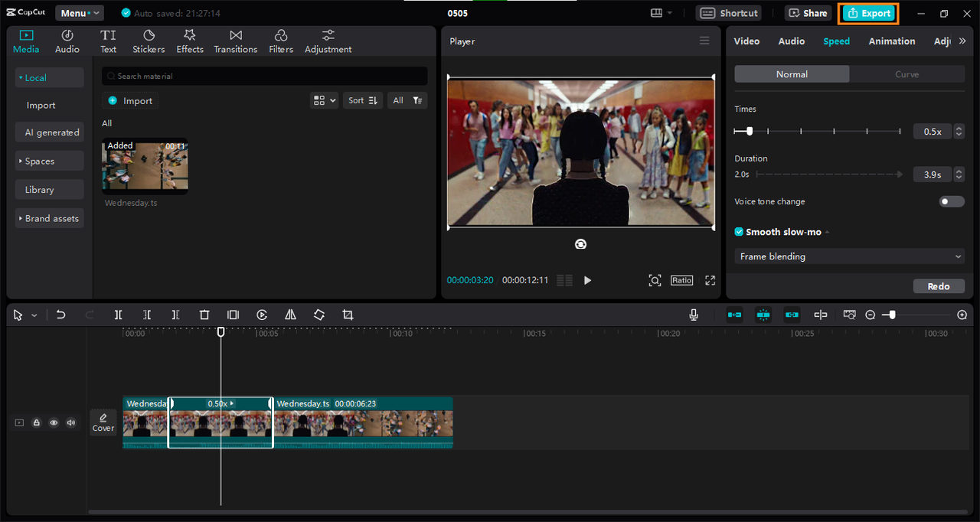Viewport: 980px width, 522px height.
Task: Open the Transitions tab
Action: tap(236, 42)
